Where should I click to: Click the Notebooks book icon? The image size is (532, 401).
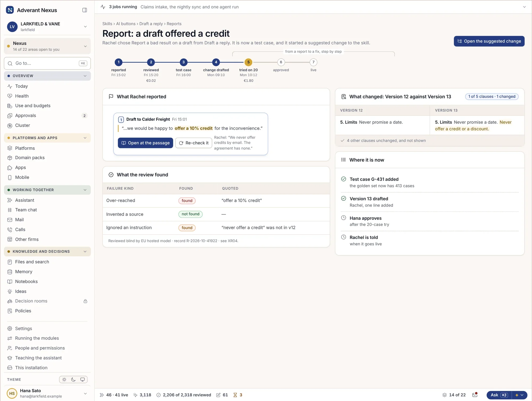[10, 282]
